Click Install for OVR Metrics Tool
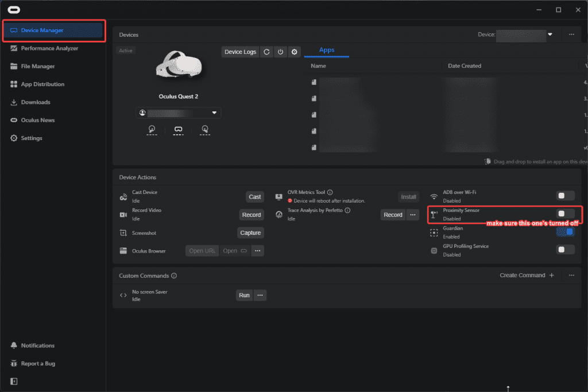 tap(408, 197)
